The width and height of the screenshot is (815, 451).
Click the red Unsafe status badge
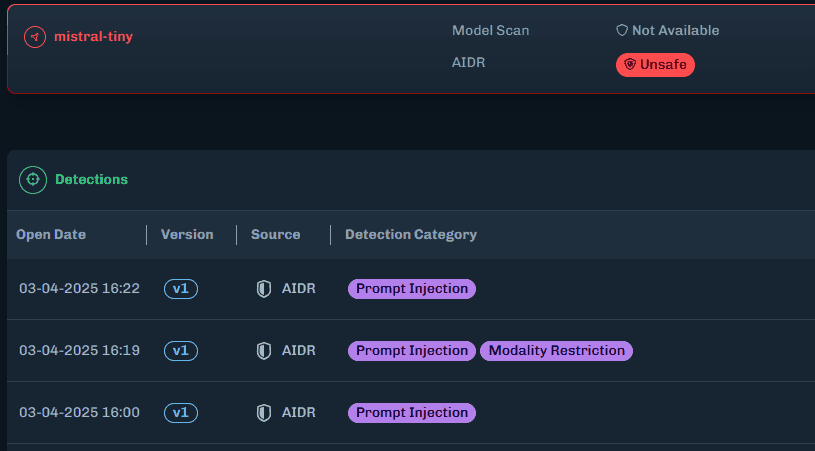pyautogui.click(x=655, y=64)
